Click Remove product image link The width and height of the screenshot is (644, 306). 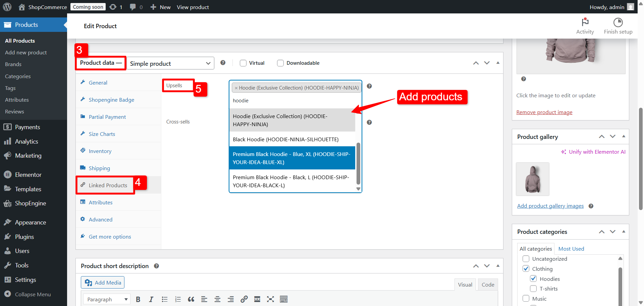[x=544, y=112]
